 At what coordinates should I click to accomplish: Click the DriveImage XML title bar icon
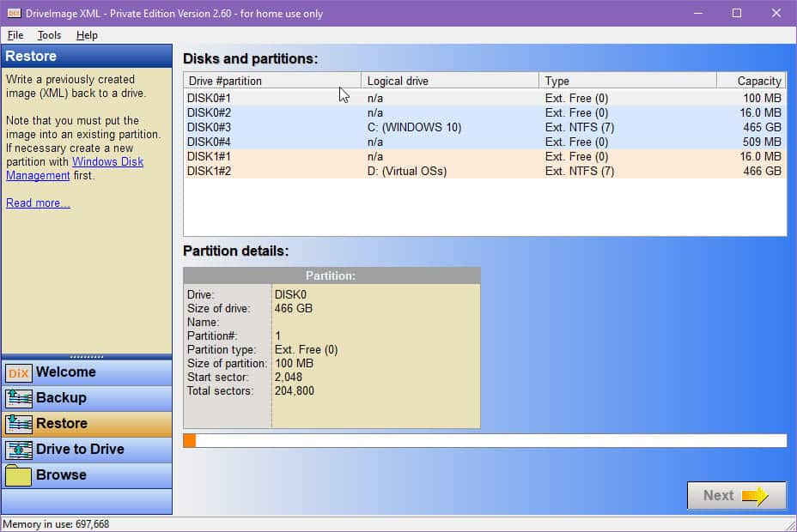[14, 13]
